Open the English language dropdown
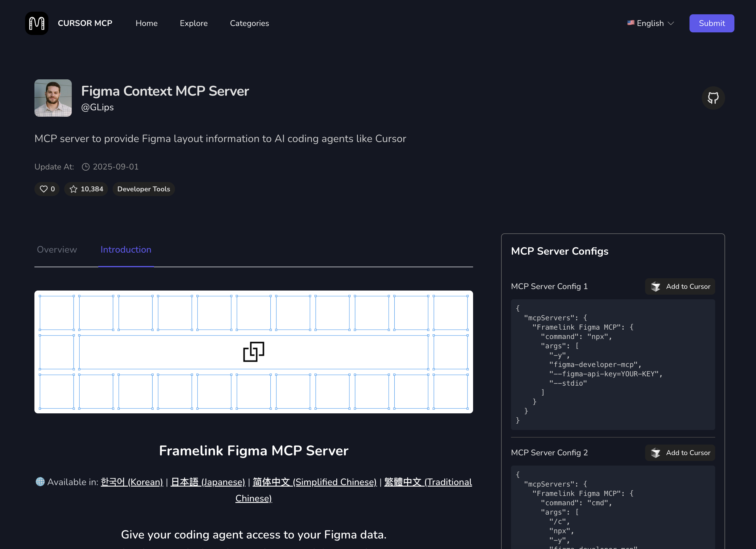This screenshot has width=756, height=549. (x=651, y=23)
